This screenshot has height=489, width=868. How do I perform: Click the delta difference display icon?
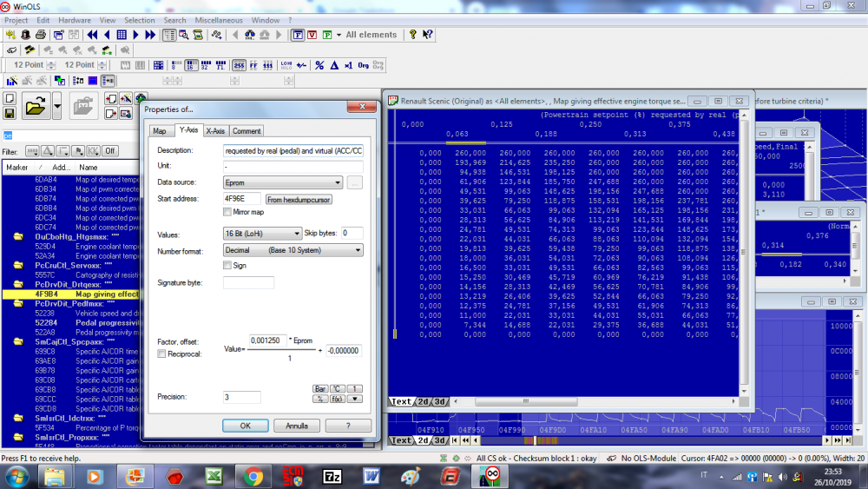334,65
